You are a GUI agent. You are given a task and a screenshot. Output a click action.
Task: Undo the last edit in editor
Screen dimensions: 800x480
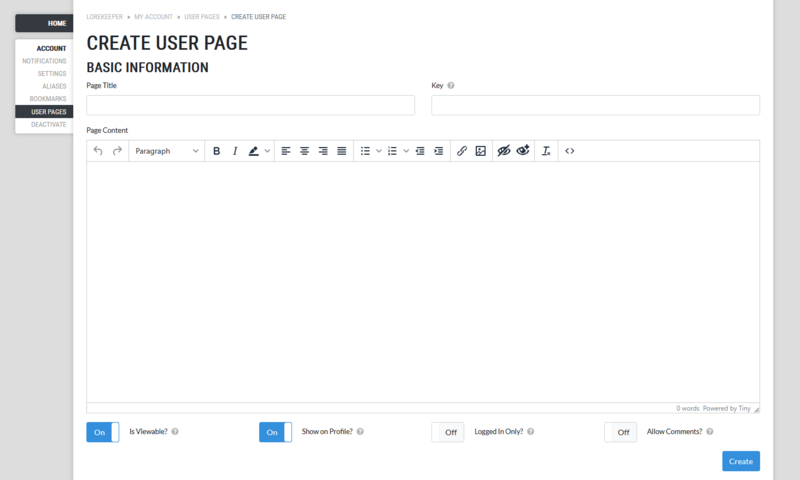pos(98,151)
